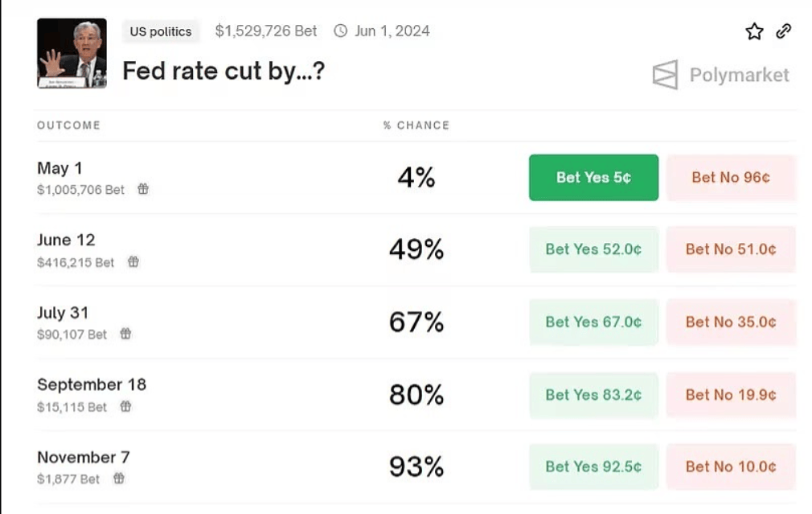
Task: Click Bet Yes 83.2¢ for September 18
Action: [593, 394]
